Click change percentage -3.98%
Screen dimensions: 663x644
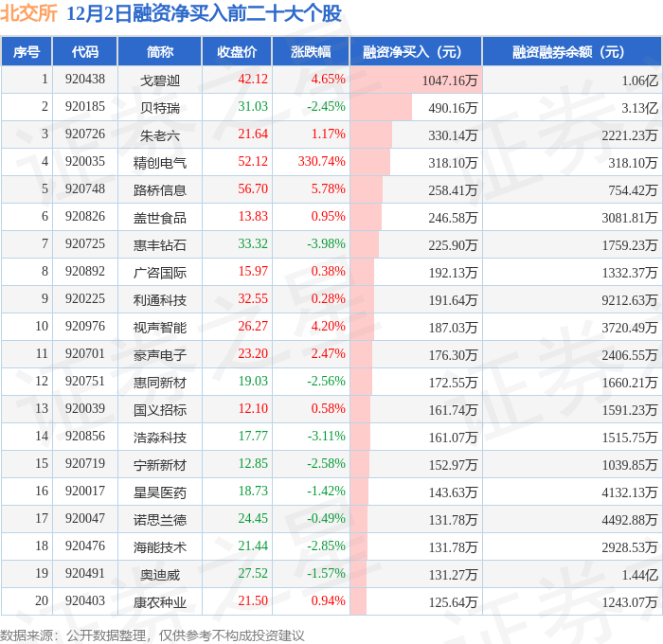[326, 244]
